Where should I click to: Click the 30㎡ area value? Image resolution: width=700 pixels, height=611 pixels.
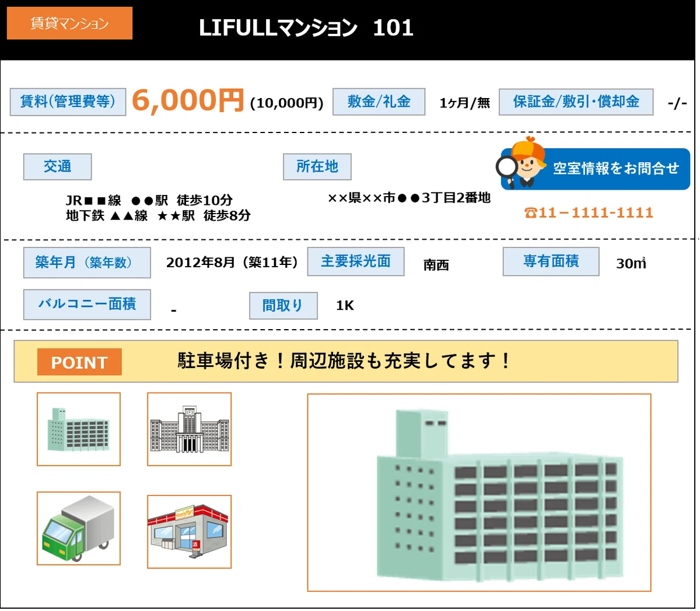pyautogui.click(x=631, y=263)
